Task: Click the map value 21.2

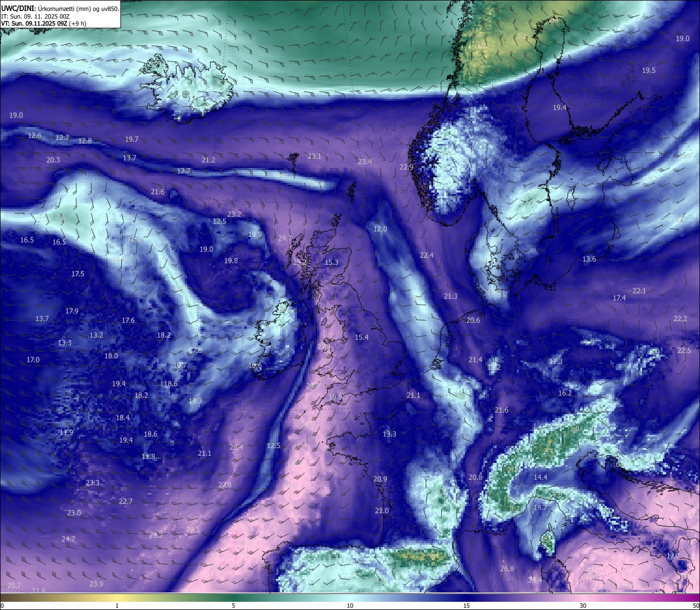Action: (x=208, y=160)
